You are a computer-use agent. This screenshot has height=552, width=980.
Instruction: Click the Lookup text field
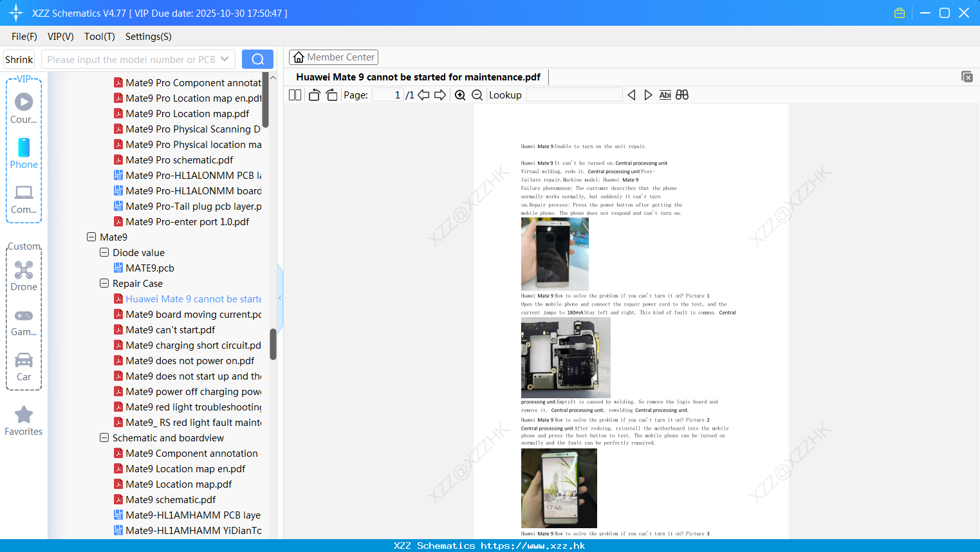click(x=574, y=95)
